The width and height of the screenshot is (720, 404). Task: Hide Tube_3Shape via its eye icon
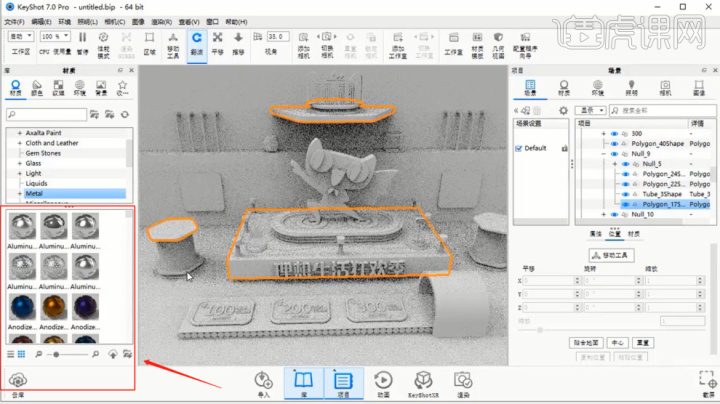point(625,194)
